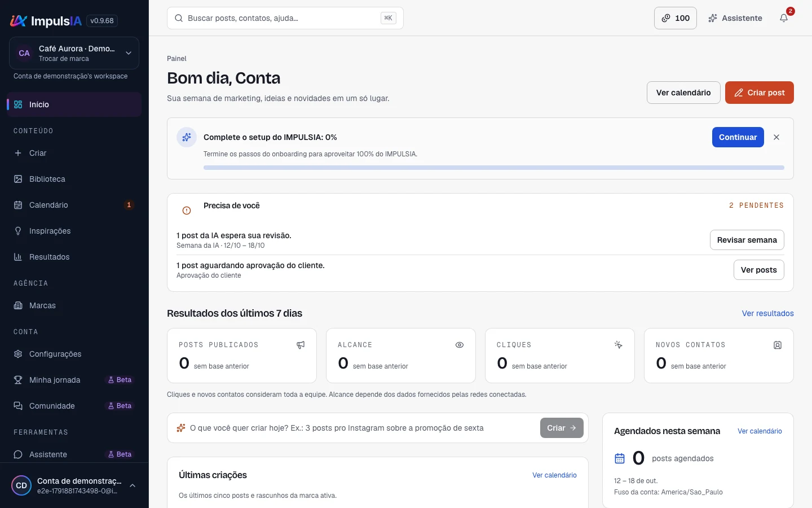Open Criar in the sidebar
The image size is (812, 508).
click(74, 153)
